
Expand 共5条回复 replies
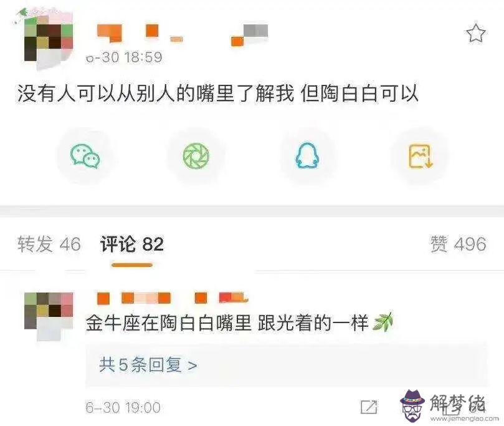tap(148, 365)
